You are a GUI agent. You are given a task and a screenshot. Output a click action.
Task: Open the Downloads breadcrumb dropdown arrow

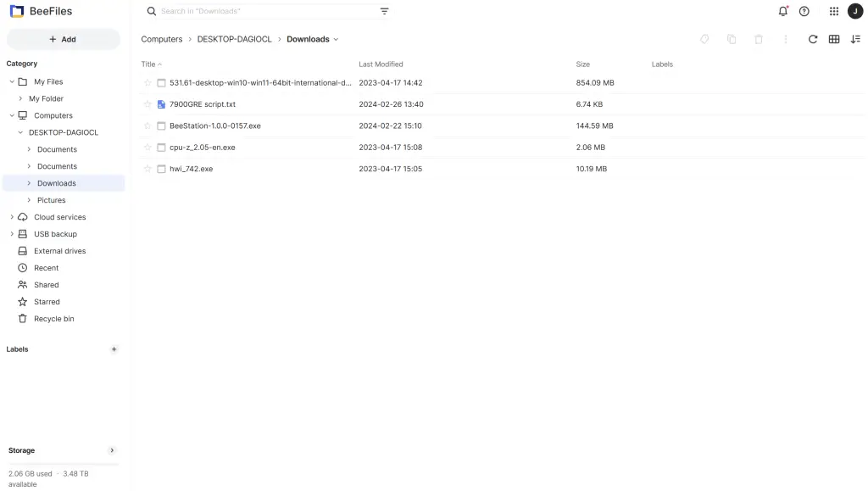tap(336, 39)
